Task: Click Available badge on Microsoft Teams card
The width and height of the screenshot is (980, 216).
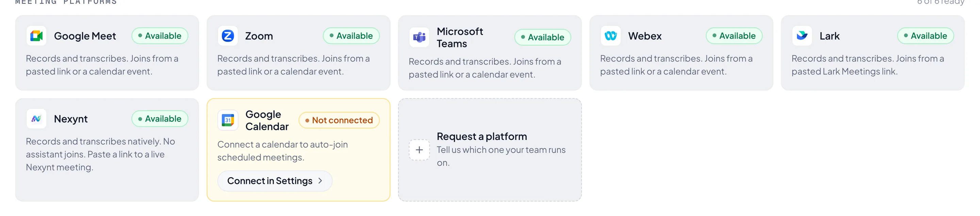Action: click(x=542, y=37)
